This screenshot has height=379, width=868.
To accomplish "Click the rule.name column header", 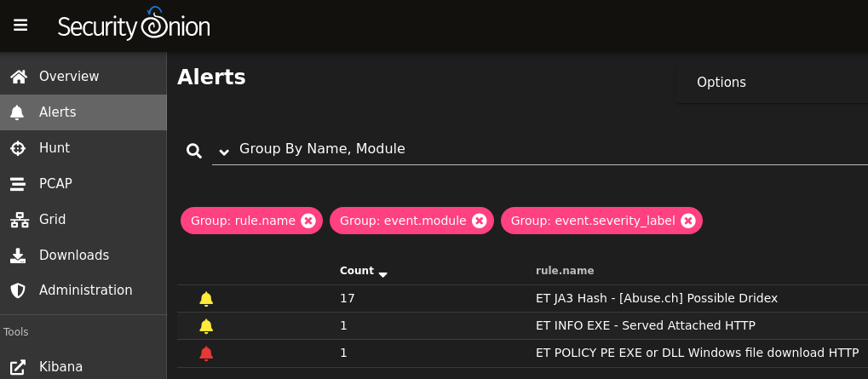I will [x=565, y=271].
